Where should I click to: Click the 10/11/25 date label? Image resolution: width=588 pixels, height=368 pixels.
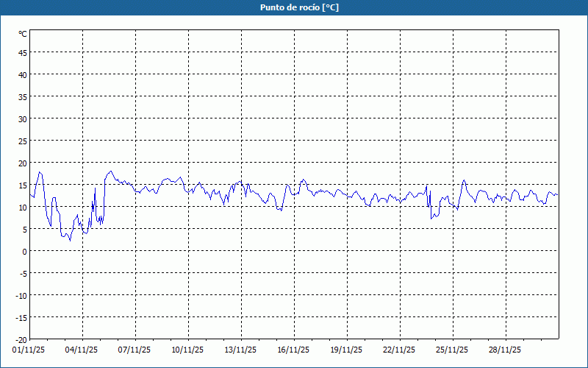click(187, 350)
